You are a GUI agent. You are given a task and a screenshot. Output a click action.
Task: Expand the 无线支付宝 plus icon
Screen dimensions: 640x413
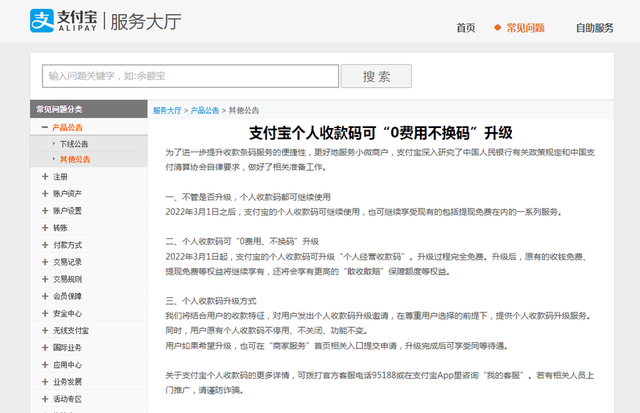coord(45,331)
